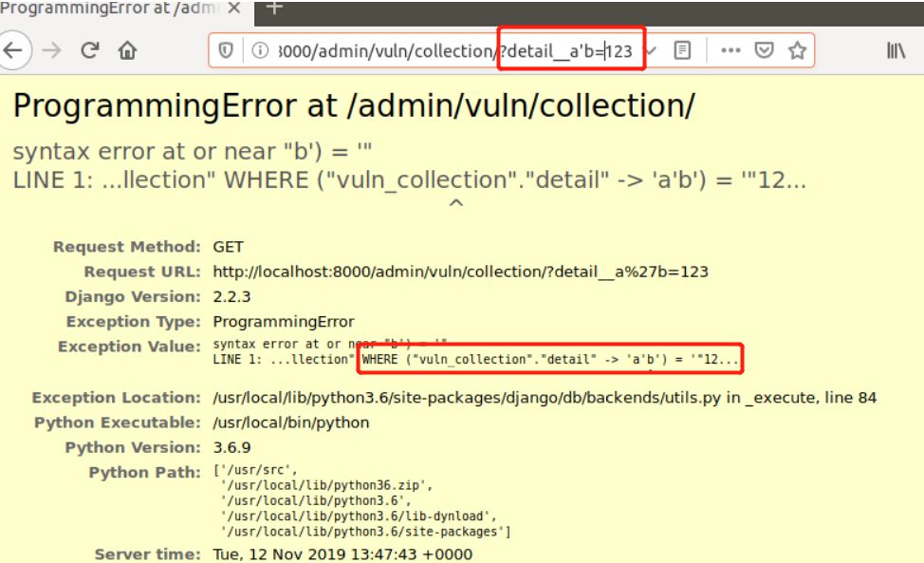The width and height of the screenshot is (924, 563).
Task: Open the browser home page
Action: 127,50
